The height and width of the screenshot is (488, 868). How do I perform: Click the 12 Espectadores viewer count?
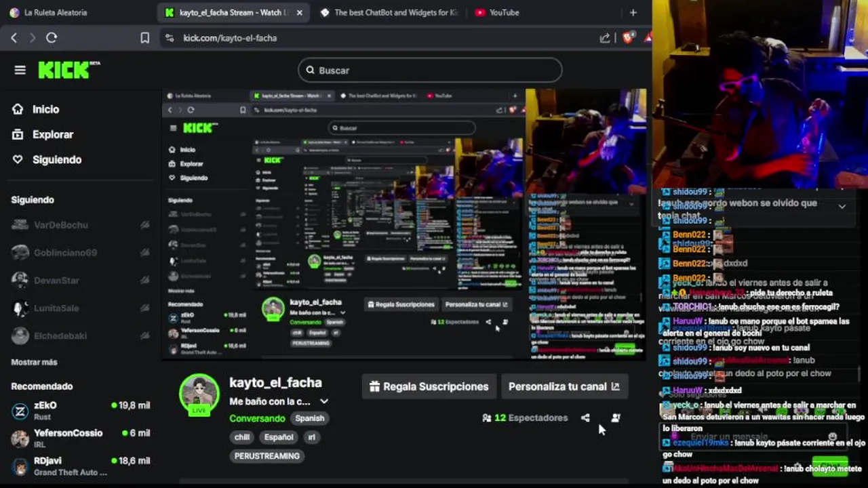[x=525, y=418]
